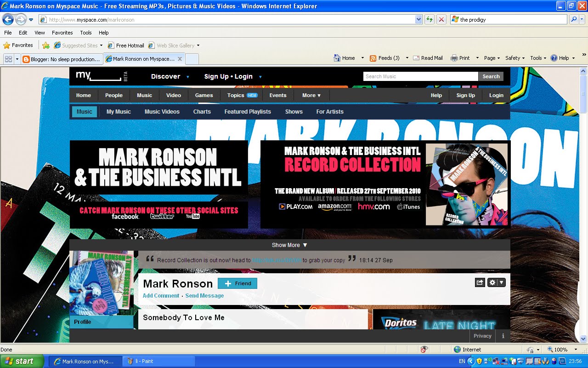Expand Show More section
The height and width of the screenshot is (368, 588).
(x=289, y=245)
